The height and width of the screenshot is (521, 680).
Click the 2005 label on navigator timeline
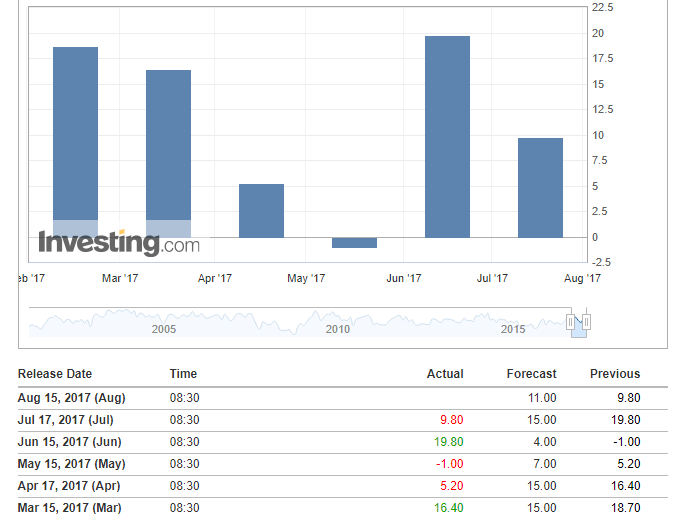tap(164, 329)
